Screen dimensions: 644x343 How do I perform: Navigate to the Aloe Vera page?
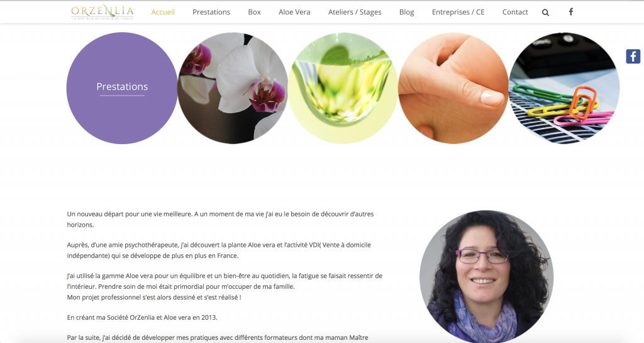pos(294,12)
